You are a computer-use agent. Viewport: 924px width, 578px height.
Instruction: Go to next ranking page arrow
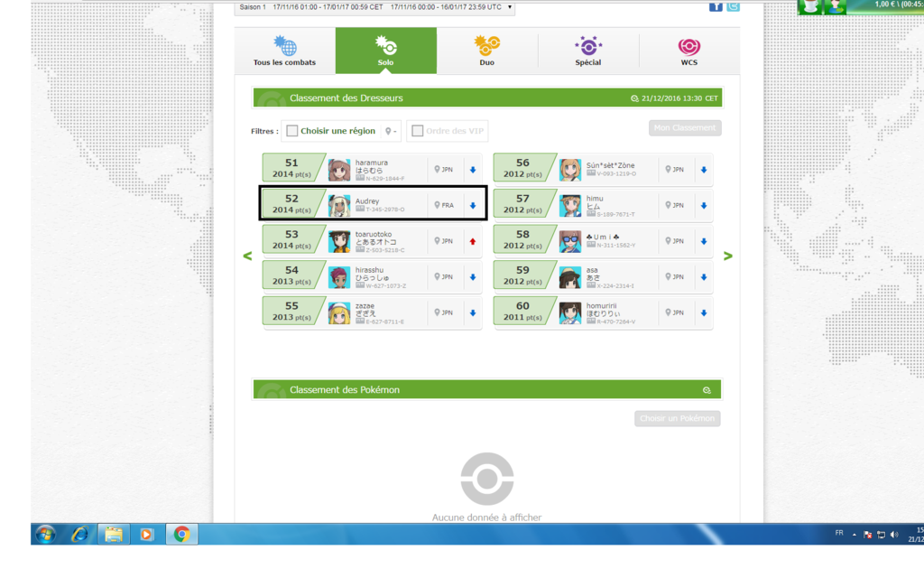[x=728, y=256]
